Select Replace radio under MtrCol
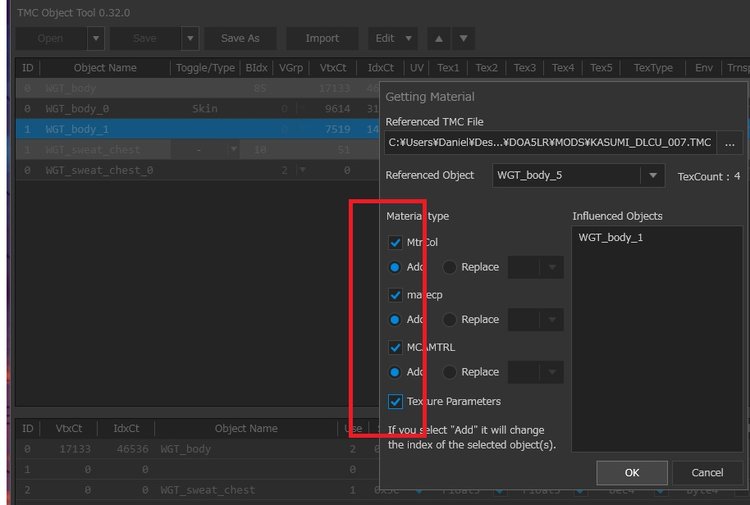This screenshot has height=505, width=750. [x=450, y=267]
